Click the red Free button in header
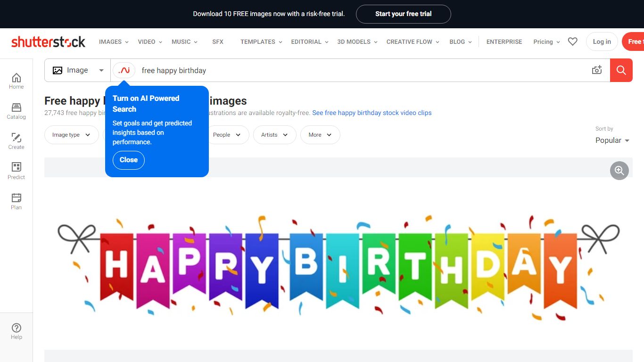Screen dimensions: 644x362 click(633, 41)
